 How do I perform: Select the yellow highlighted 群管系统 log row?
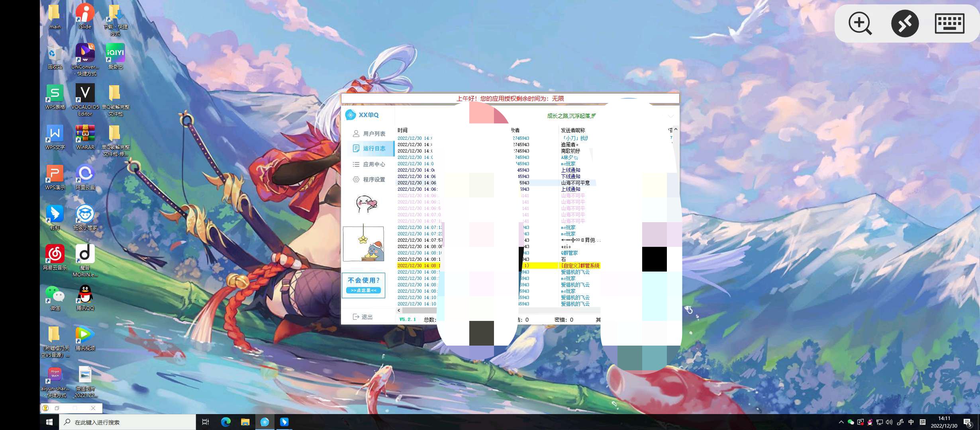(x=580, y=266)
